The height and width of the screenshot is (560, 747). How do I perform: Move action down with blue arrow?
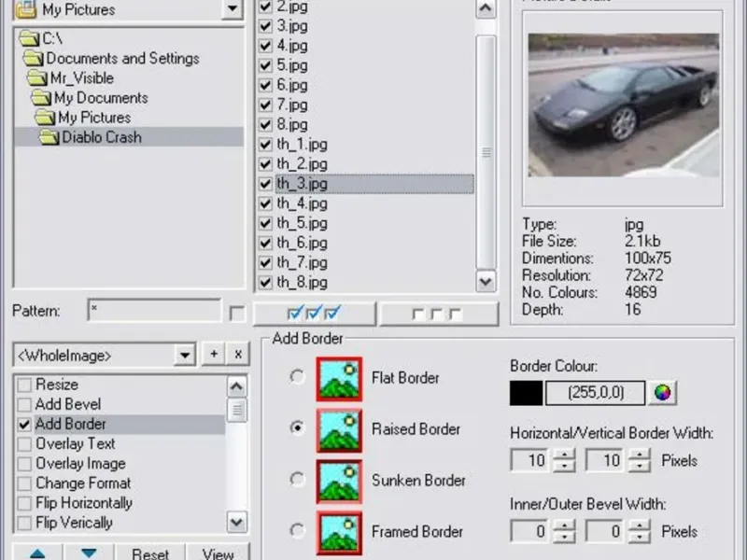[x=89, y=553]
